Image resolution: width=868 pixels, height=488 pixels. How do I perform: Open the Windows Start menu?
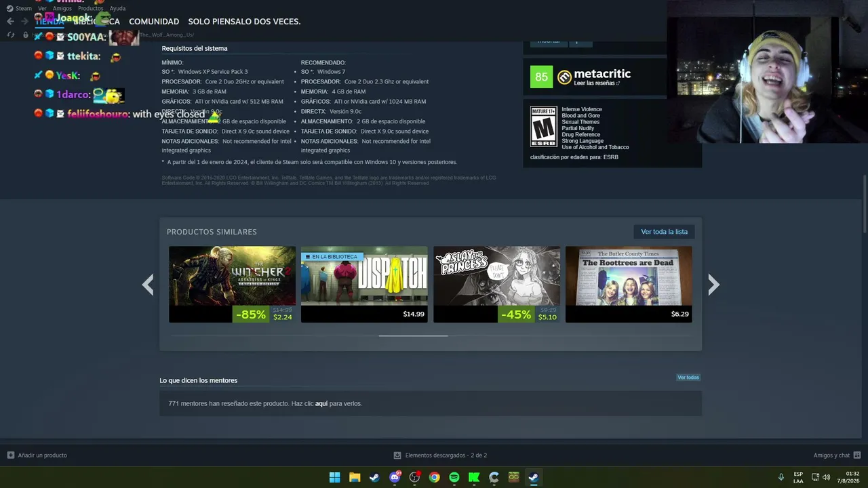point(335,477)
